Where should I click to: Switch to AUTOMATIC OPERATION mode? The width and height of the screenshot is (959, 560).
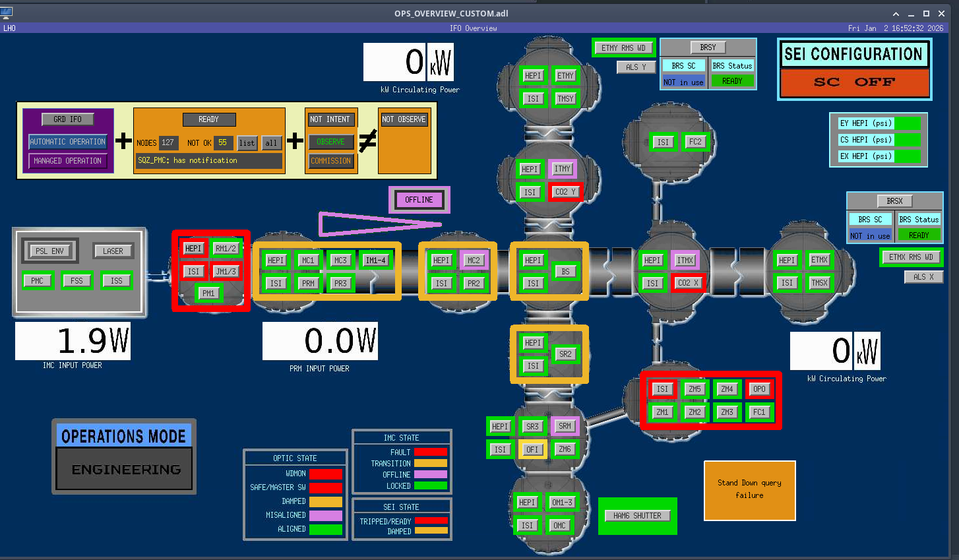click(x=68, y=142)
